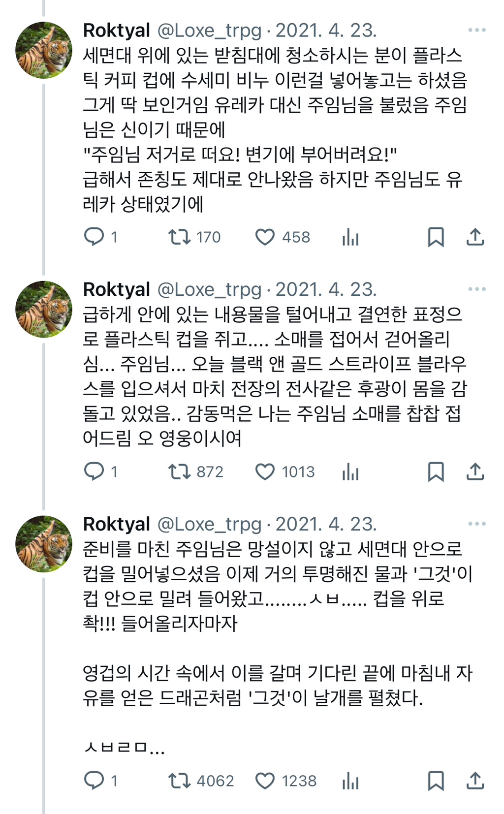This screenshot has height=814, width=504.
Task: Reply to the tweet with 872 retweets
Action: pos(94,471)
